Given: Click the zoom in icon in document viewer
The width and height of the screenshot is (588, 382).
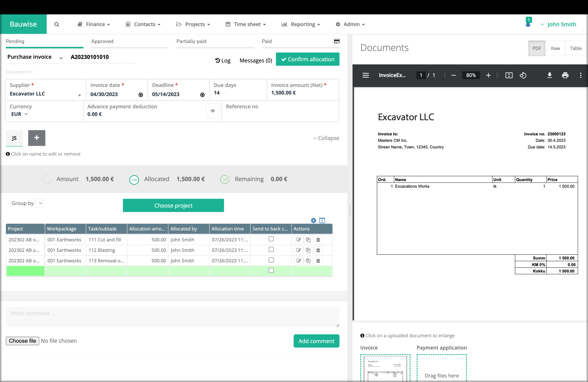Looking at the screenshot, I should point(489,75).
